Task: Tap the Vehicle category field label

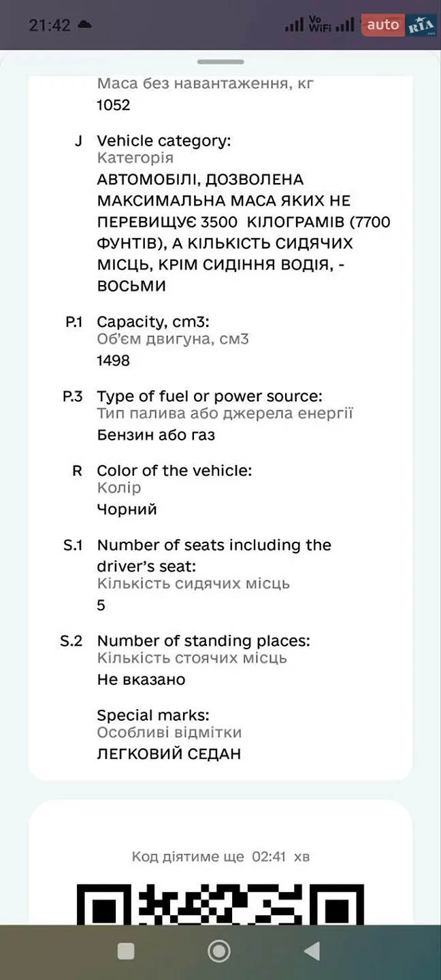Action: pos(164,141)
